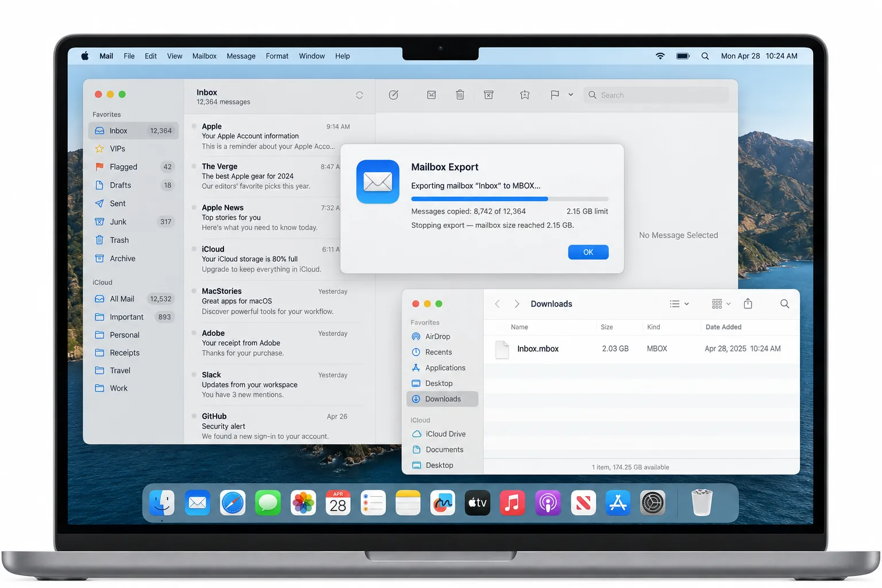Open Safari from the Dock
882x588 pixels.
[233, 503]
